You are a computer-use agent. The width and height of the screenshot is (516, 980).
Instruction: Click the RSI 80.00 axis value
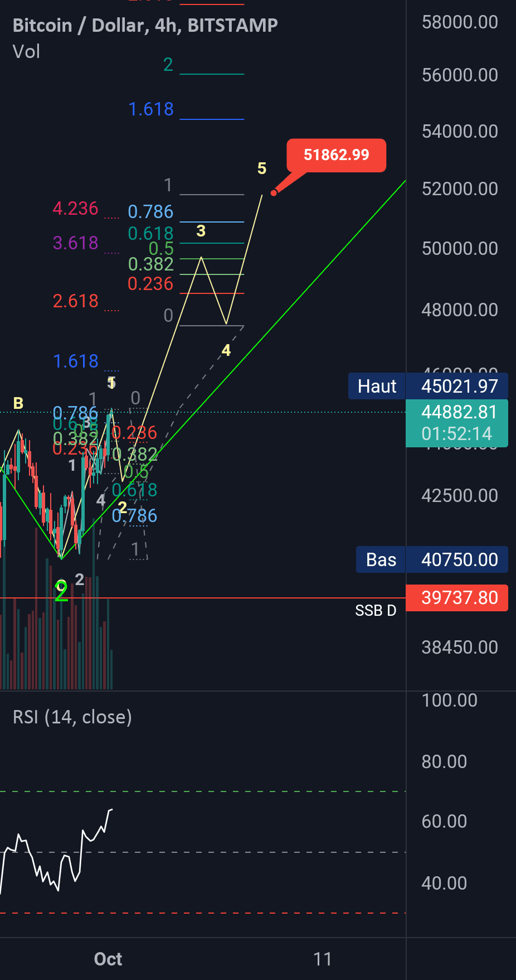click(x=444, y=761)
